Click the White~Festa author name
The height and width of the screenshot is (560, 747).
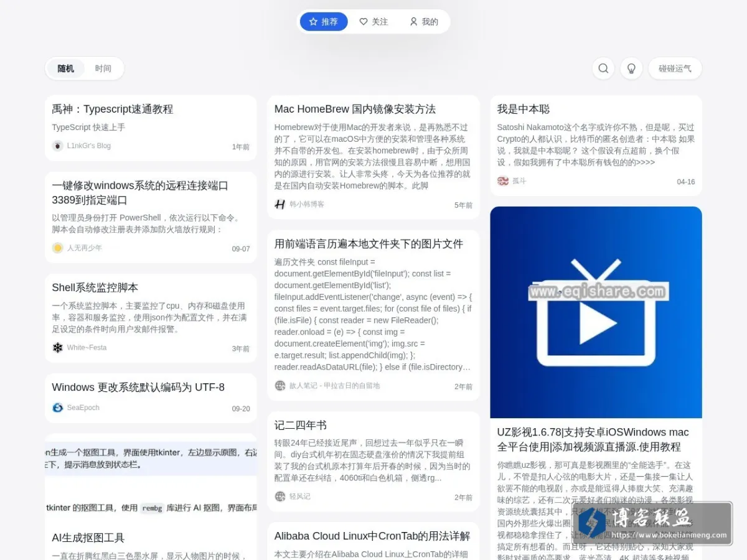[x=87, y=348]
